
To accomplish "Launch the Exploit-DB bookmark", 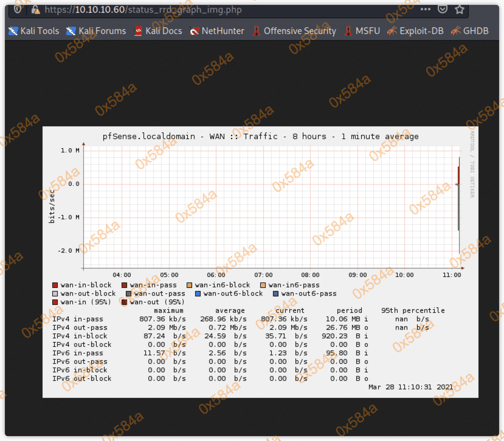I will (x=416, y=31).
